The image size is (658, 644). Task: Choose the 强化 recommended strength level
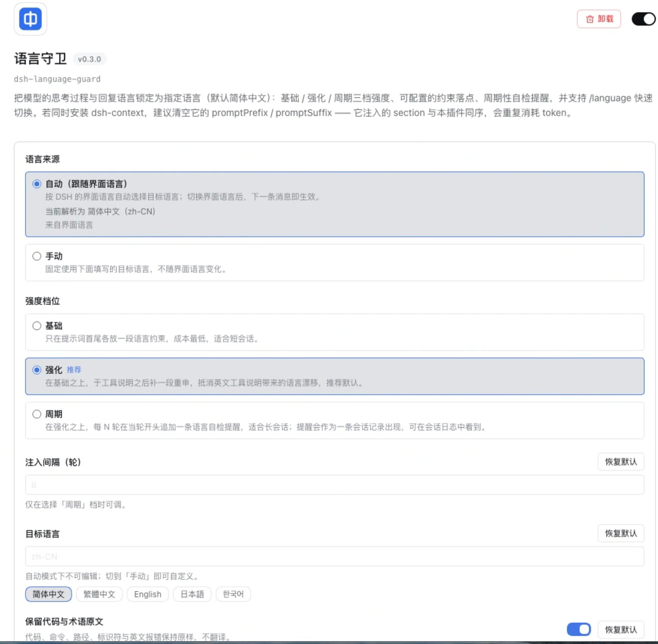[x=37, y=370]
